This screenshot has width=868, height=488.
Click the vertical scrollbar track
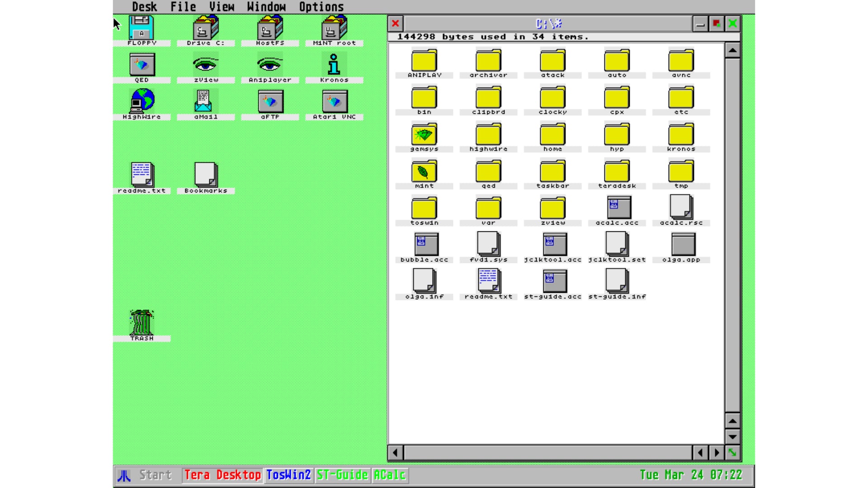coord(732,235)
